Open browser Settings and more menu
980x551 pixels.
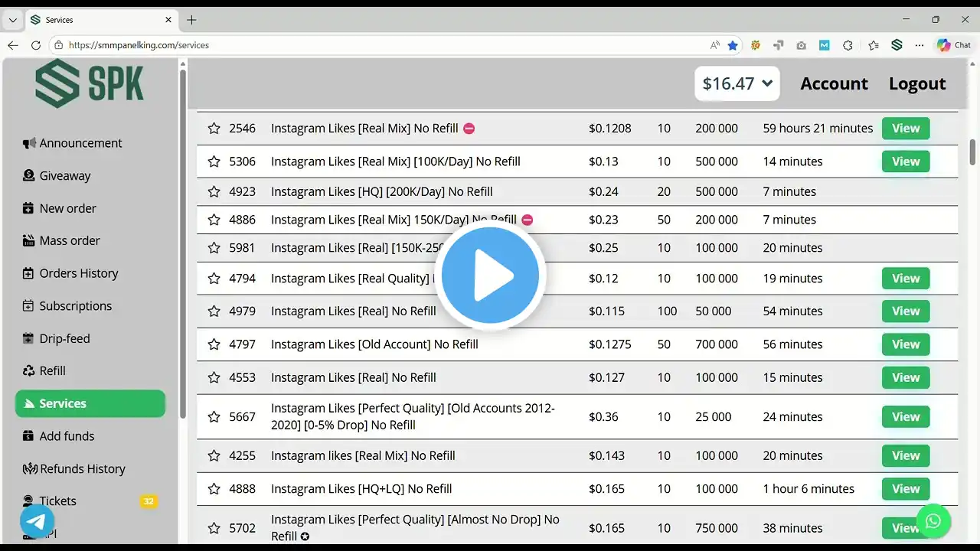click(920, 45)
